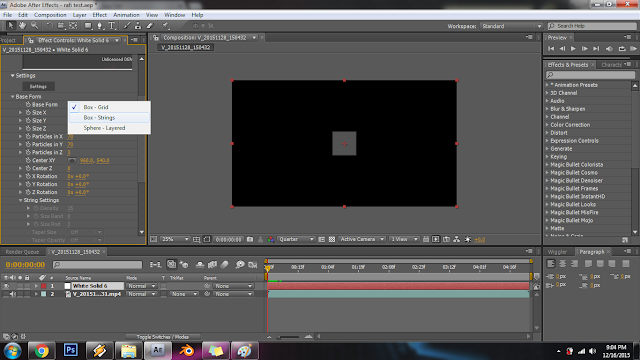Hide the White Solid 6 layer video
Screen dimensions: 640x360
point(6,286)
